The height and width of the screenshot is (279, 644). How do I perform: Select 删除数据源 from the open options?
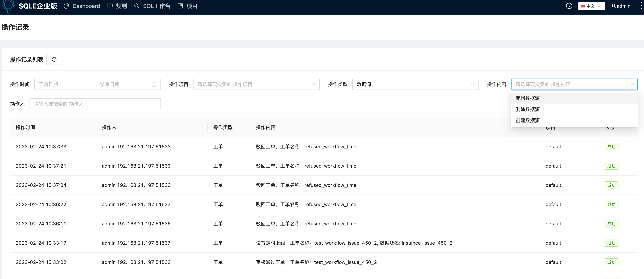[x=527, y=109]
